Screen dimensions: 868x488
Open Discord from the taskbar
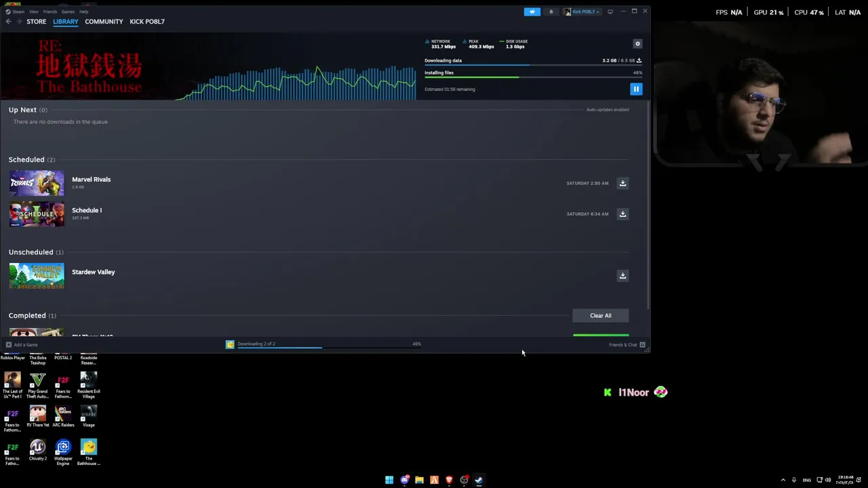(x=404, y=480)
